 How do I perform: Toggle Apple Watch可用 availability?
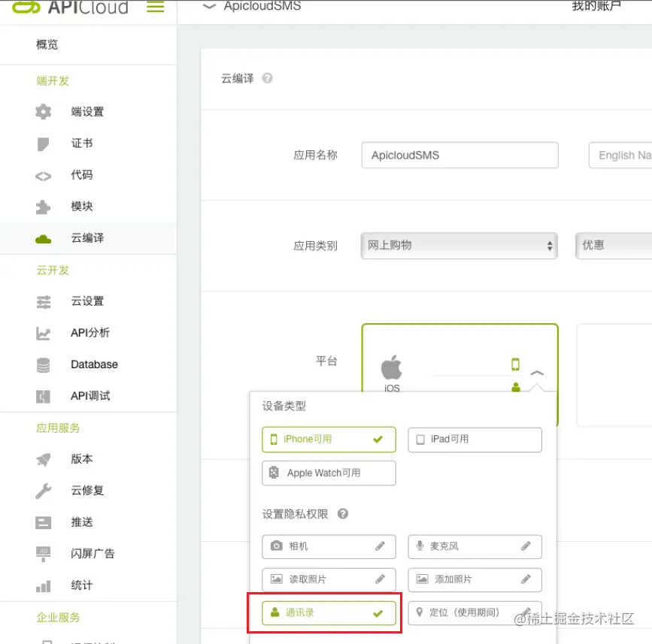pyautogui.click(x=329, y=473)
